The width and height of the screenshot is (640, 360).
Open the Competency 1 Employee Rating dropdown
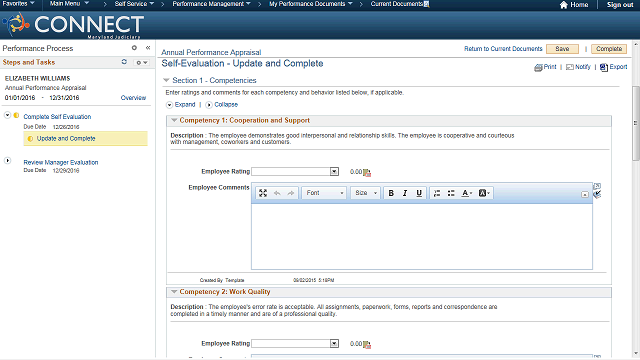point(334,171)
